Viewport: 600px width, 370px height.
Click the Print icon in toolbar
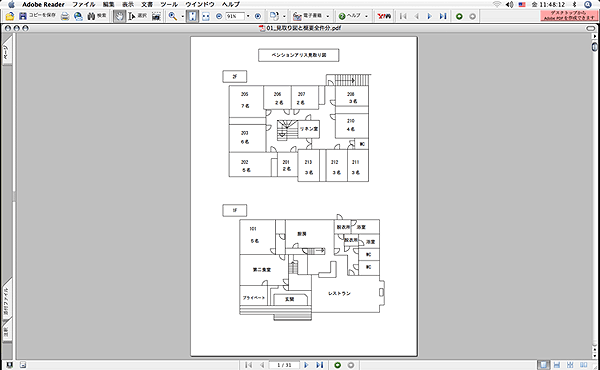(x=65, y=16)
